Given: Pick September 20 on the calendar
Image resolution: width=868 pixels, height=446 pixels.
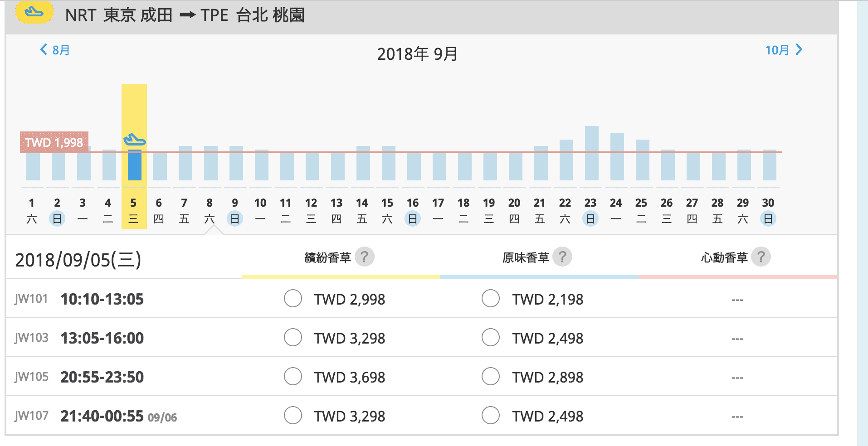Looking at the screenshot, I should [514, 211].
